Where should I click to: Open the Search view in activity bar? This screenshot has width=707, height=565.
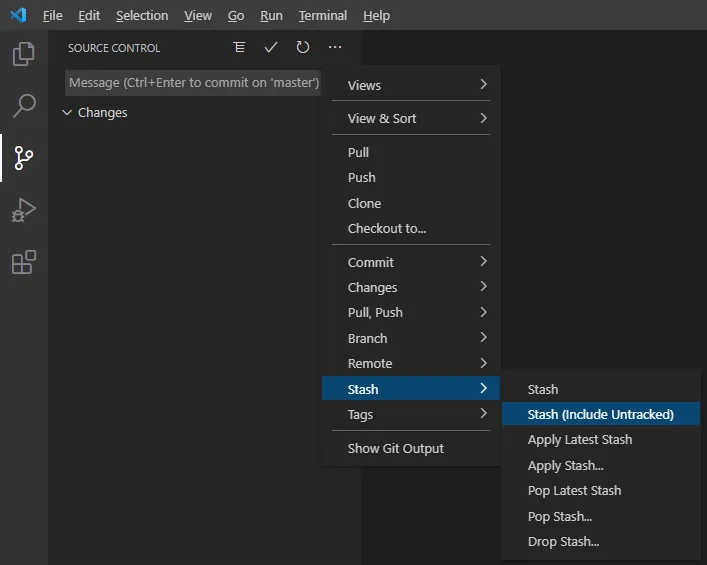point(23,106)
